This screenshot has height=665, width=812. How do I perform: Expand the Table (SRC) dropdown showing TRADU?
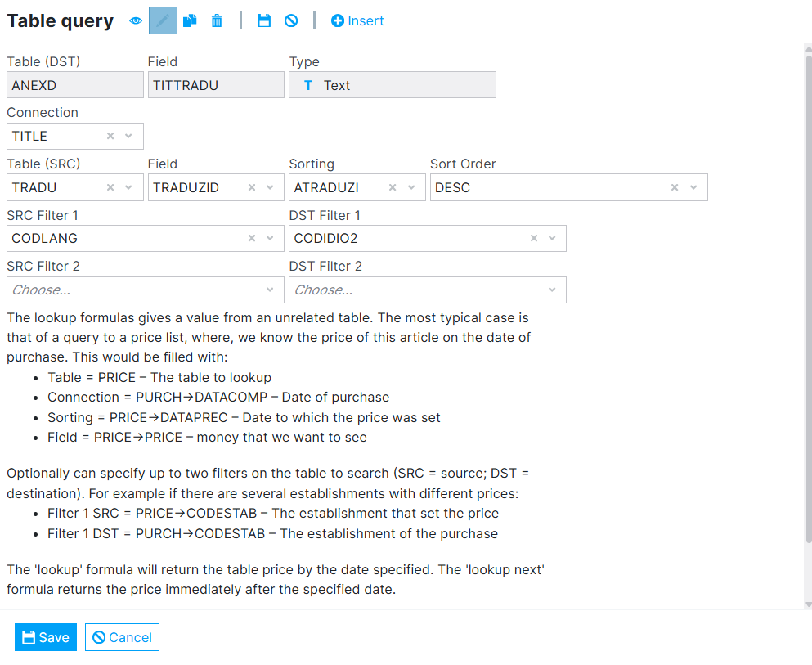(128, 187)
